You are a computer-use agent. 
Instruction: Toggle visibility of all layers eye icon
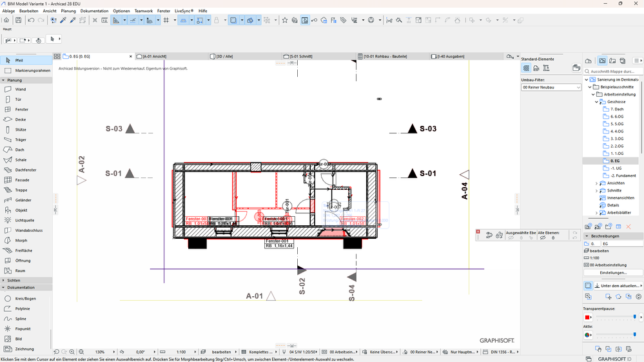point(543,238)
